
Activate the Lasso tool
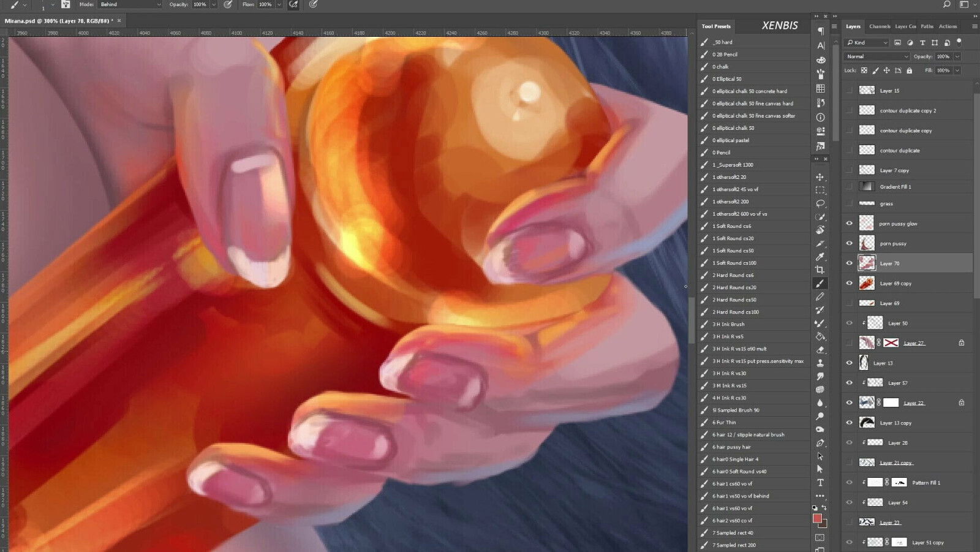(x=820, y=203)
